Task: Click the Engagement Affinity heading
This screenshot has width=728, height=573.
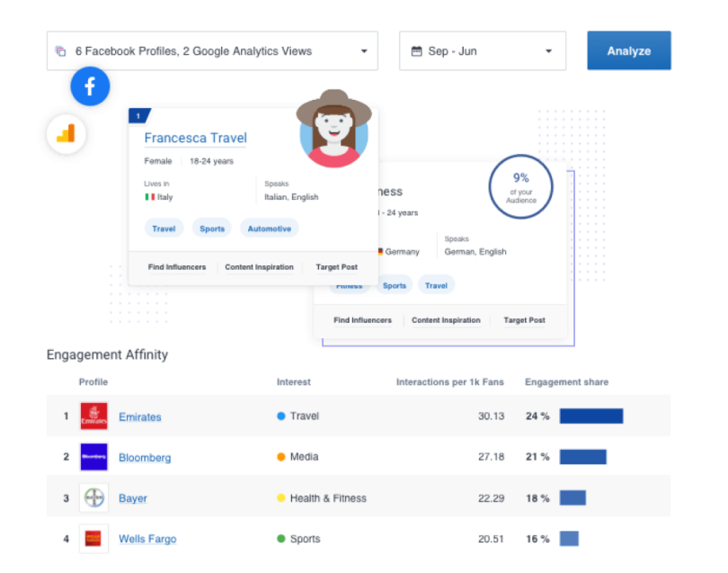Action: click(107, 354)
